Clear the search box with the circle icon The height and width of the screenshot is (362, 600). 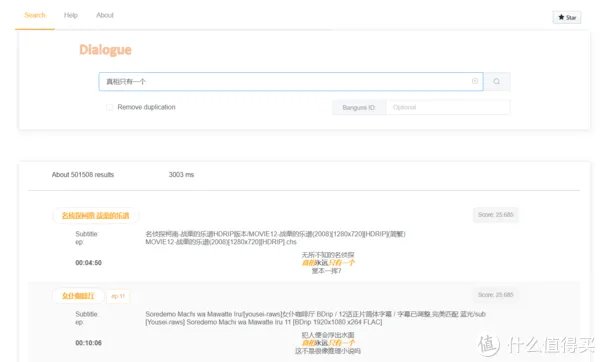(475, 81)
